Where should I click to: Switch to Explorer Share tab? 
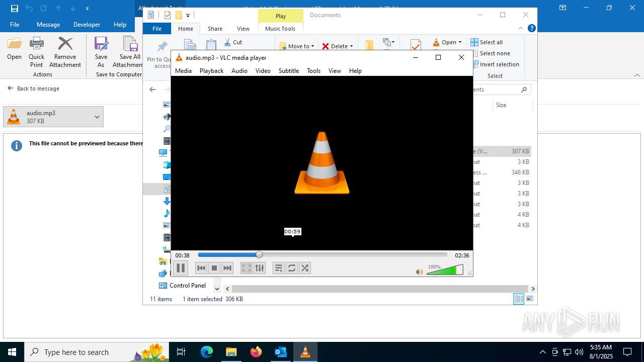pyautogui.click(x=215, y=29)
